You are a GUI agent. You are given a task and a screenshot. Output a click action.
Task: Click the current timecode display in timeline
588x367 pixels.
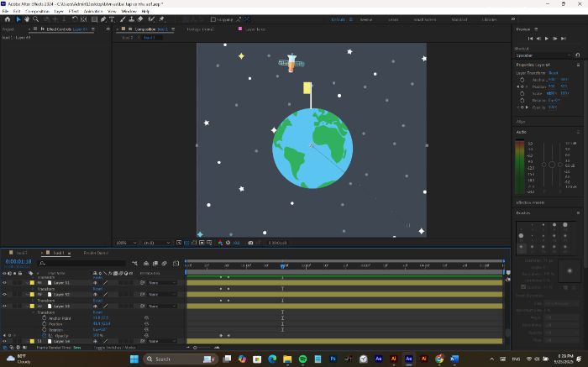coord(18,261)
